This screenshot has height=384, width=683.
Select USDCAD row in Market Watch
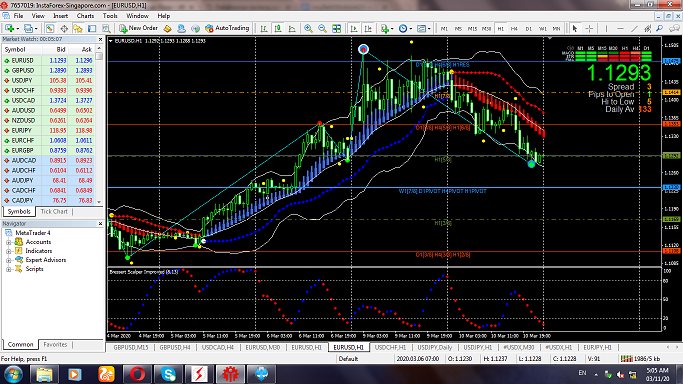[x=48, y=101]
